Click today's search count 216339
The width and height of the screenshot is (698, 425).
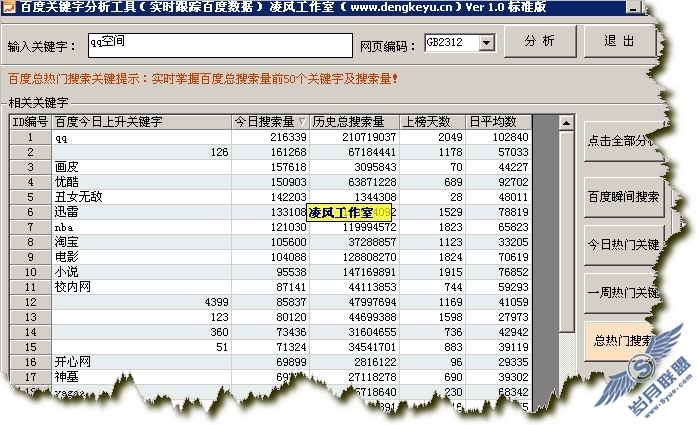pos(271,138)
